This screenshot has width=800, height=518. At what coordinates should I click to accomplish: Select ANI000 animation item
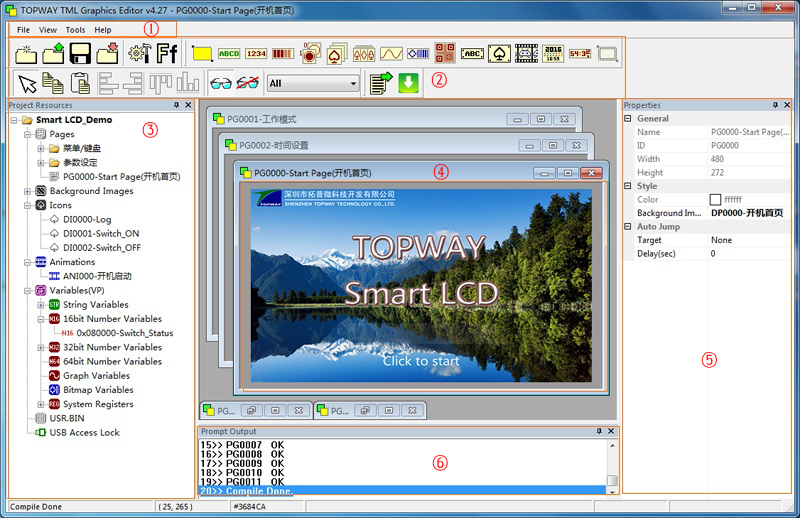click(97, 276)
